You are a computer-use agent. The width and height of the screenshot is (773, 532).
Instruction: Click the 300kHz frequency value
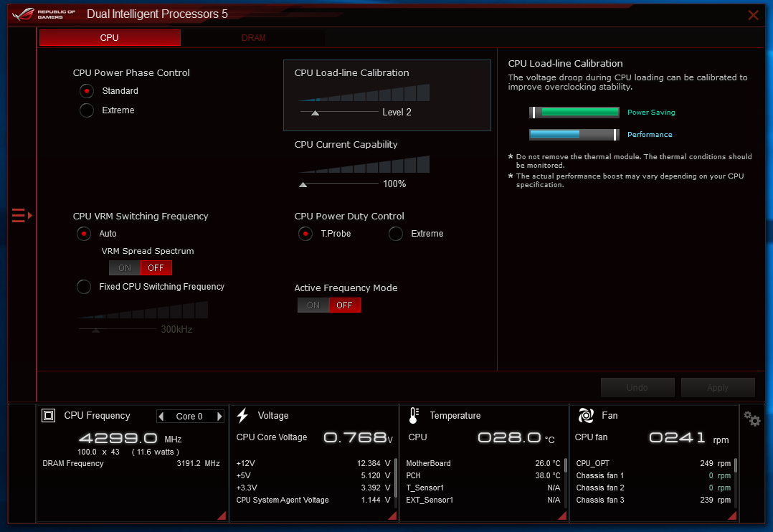[x=176, y=329]
